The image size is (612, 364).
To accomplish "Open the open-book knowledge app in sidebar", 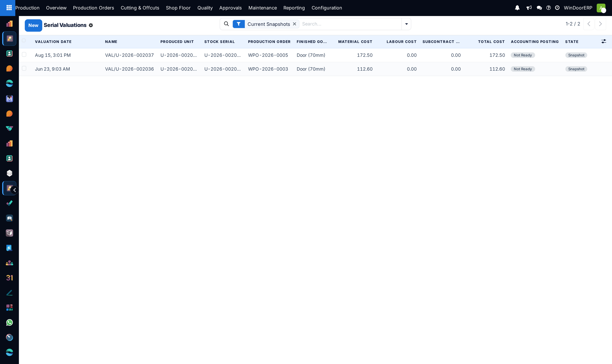I will click(x=9, y=218).
